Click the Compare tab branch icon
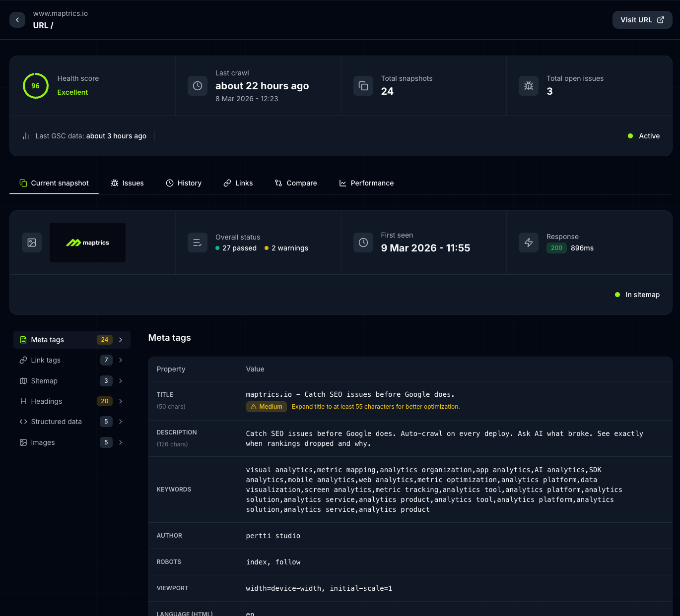The height and width of the screenshot is (616, 680). (x=278, y=183)
